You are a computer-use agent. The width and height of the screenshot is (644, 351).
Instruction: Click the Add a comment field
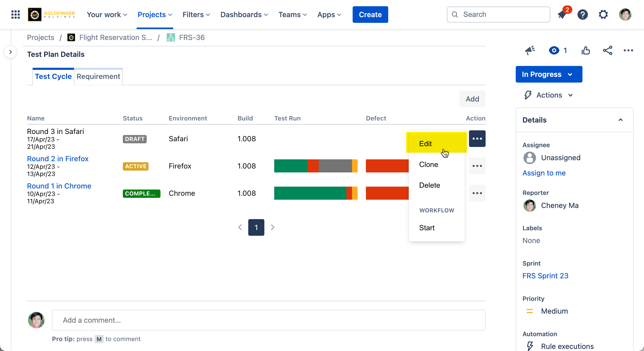coord(269,320)
